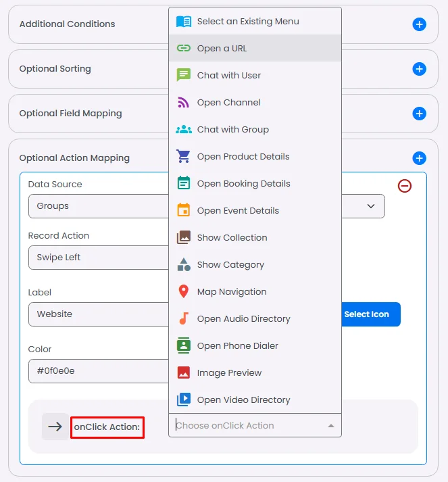Click the photo stack icon for Show Collection

pos(184,237)
